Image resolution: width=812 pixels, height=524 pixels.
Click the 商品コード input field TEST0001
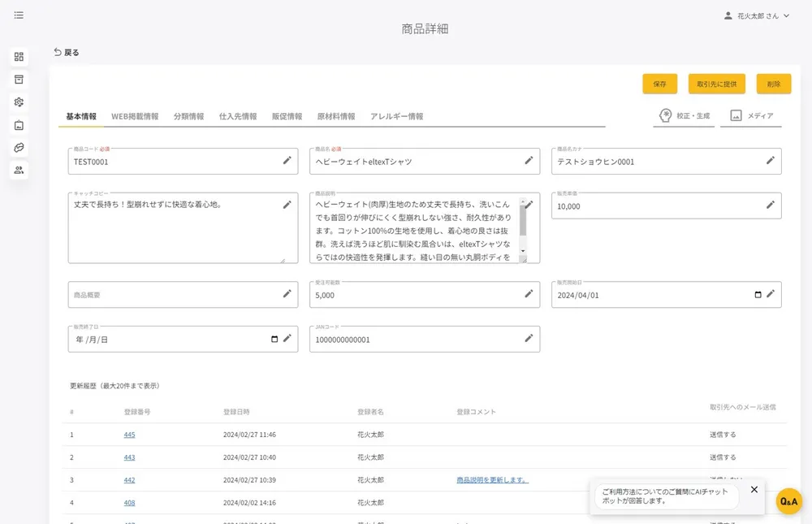pyautogui.click(x=183, y=161)
